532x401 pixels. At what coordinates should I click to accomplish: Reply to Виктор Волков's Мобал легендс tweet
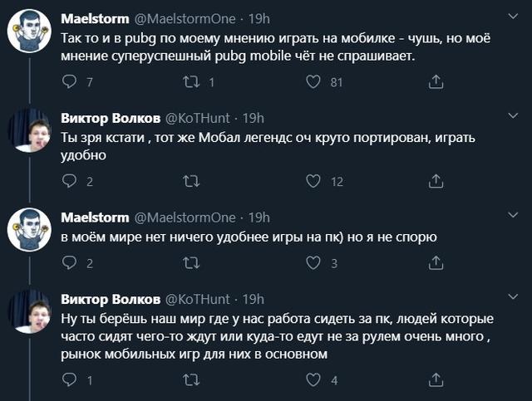coord(71,182)
